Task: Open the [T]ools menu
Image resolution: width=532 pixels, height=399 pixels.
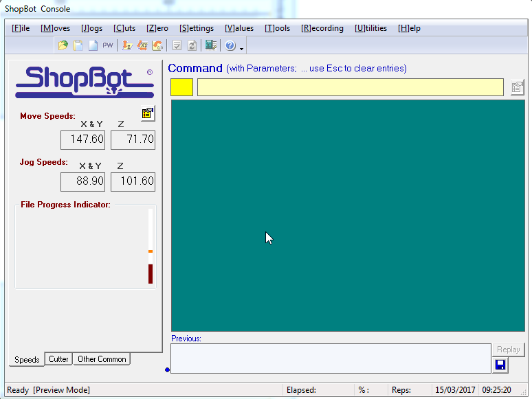Action: pyautogui.click(x=277, y=28)
